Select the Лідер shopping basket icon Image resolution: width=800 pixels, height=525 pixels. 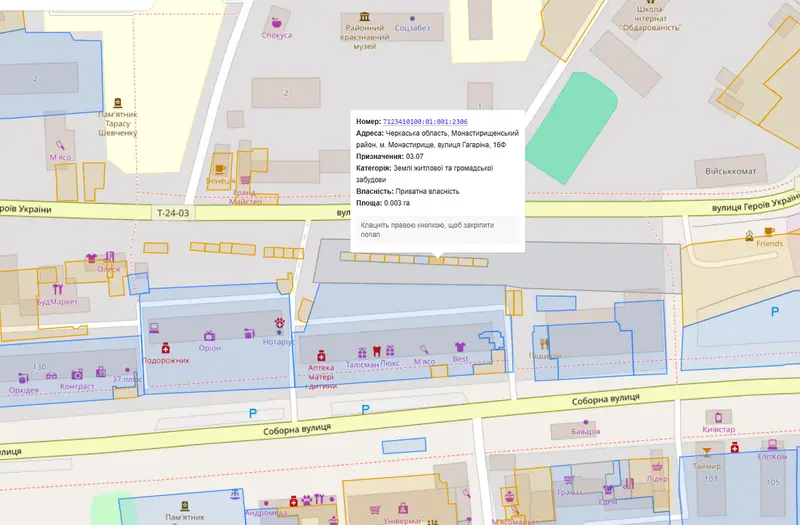click(657, 466)
